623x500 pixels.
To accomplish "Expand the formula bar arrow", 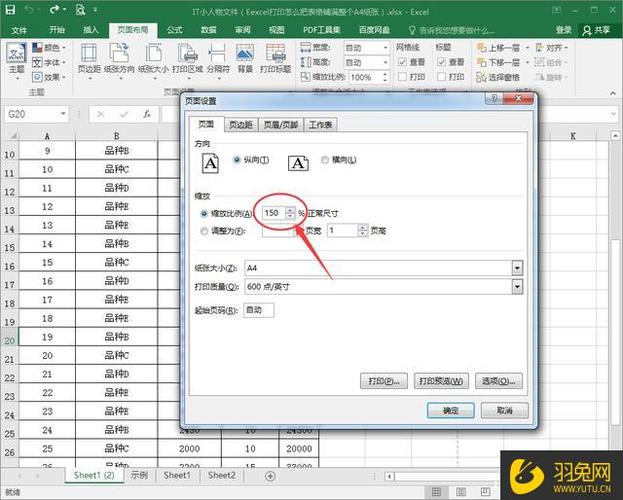I will (614, 114).
